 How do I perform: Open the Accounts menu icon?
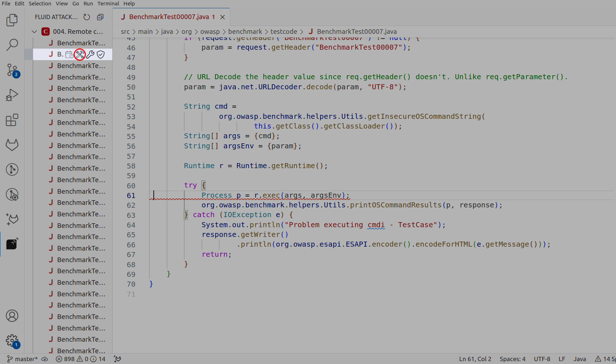point(12,316)
